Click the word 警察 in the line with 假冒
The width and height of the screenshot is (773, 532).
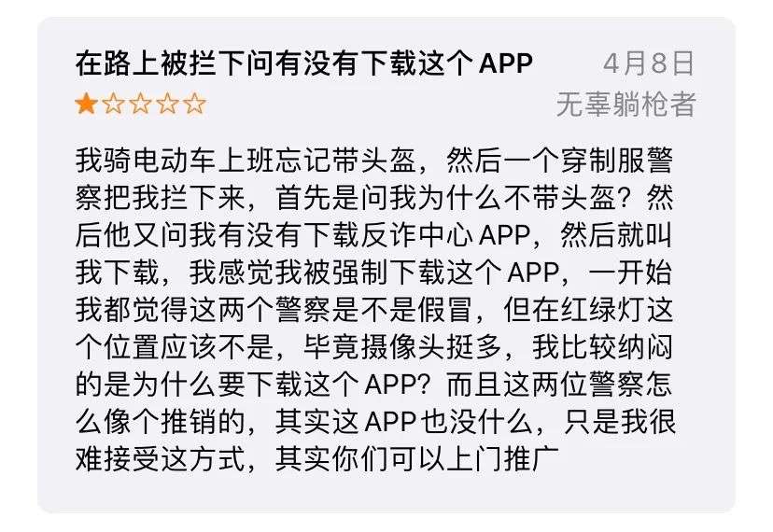(302, 310)
